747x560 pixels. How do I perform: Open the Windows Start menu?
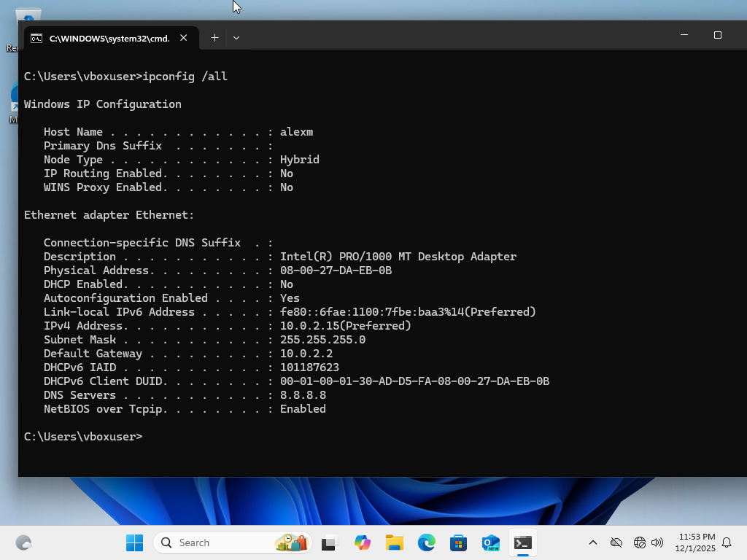click(x=134, y=542)
